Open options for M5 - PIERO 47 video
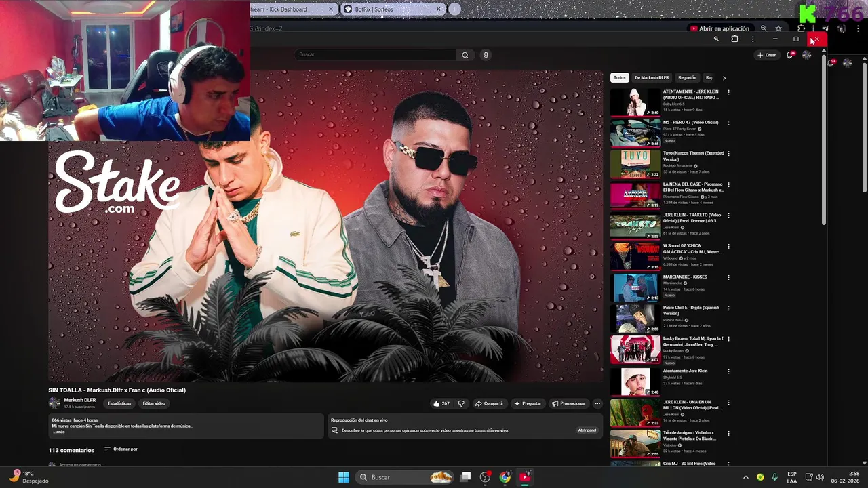 [x=728, y=123]
